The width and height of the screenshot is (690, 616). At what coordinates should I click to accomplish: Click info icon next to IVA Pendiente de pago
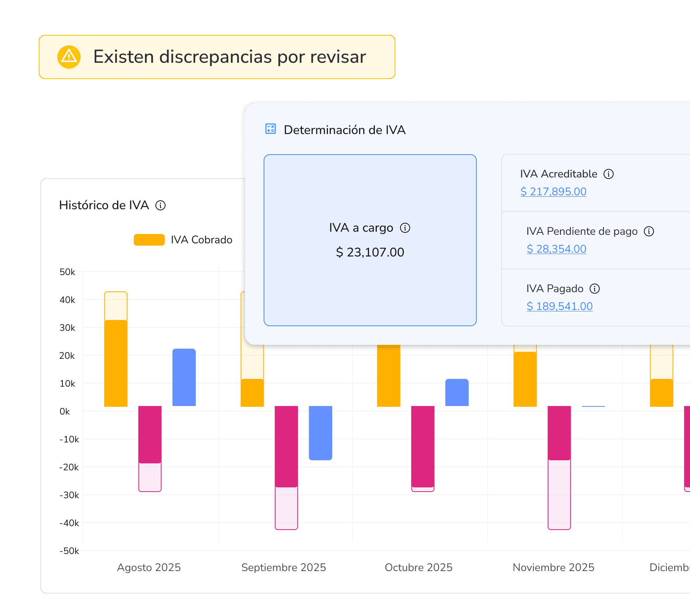649,231
